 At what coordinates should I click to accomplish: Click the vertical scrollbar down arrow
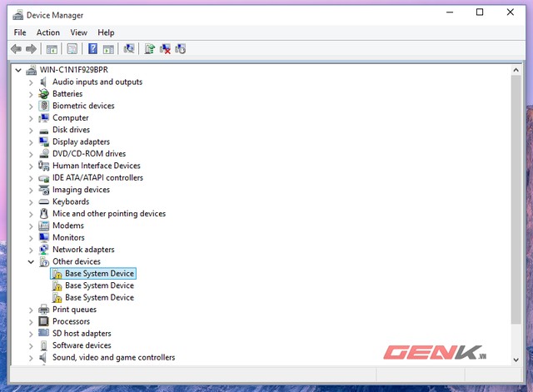coord(516,359)
